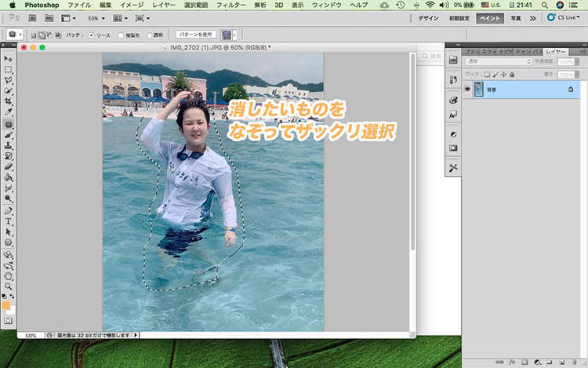Toggle lock transparent pixels
The height and width of the screenshot is (368, 588).
point(487,75)
